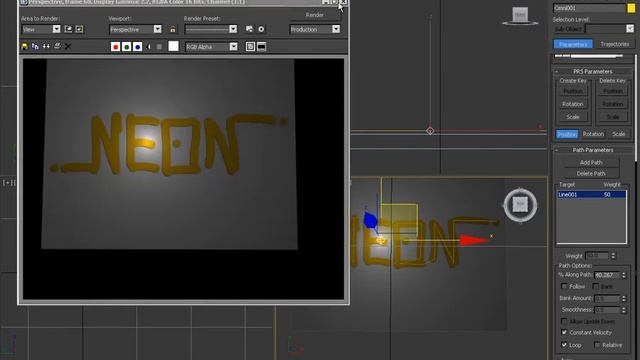The image size is (640, 360).
Task: Select Position controller tab below PRS keys
Action: click(x=567, y=134)
